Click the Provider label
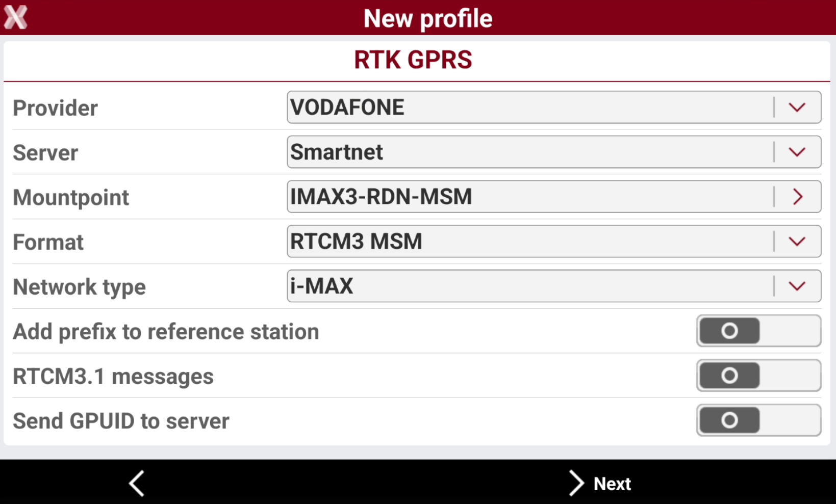Viewport: 836px width, 504px height. point(56,108)
